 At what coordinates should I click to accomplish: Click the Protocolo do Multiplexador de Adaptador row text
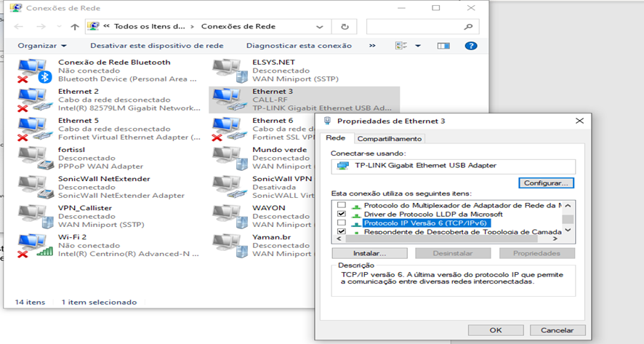pyautogui.click(x=462, y=205)
